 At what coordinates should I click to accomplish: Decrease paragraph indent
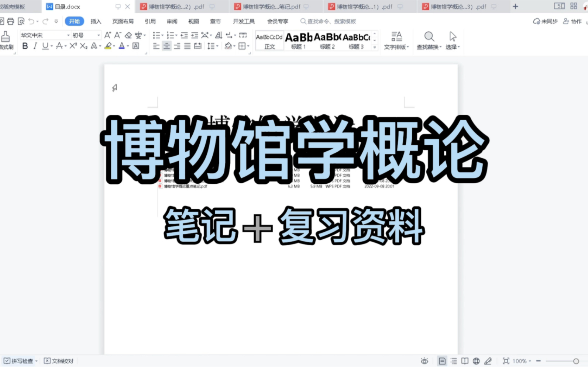(x=184, y=35)
